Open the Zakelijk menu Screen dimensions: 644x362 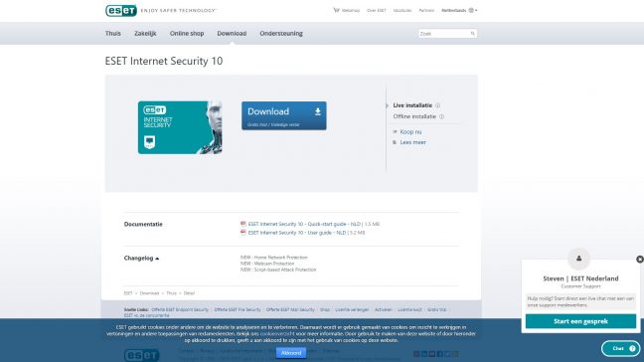coord(145,34)
